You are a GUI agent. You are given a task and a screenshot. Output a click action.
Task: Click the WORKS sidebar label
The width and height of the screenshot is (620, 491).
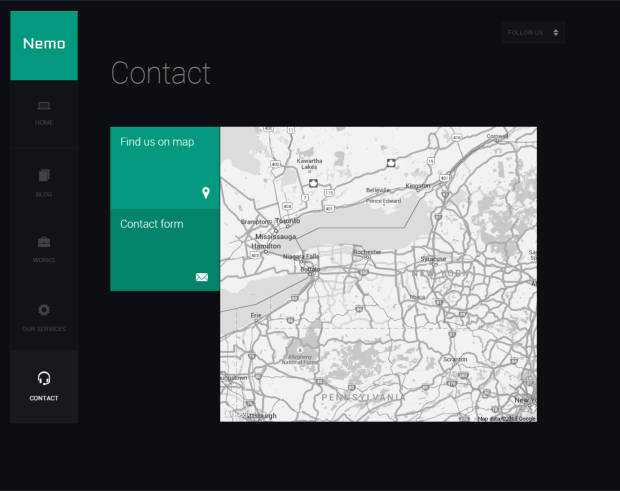tap(44, 260)
